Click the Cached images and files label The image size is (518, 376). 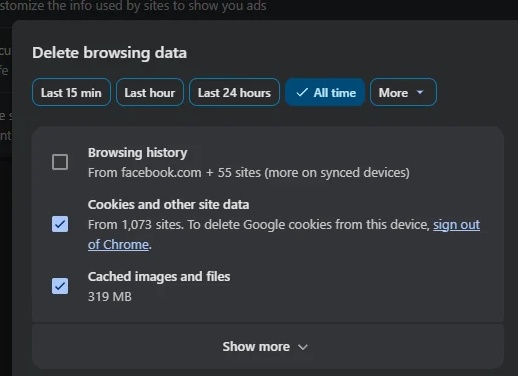(159, 277)
